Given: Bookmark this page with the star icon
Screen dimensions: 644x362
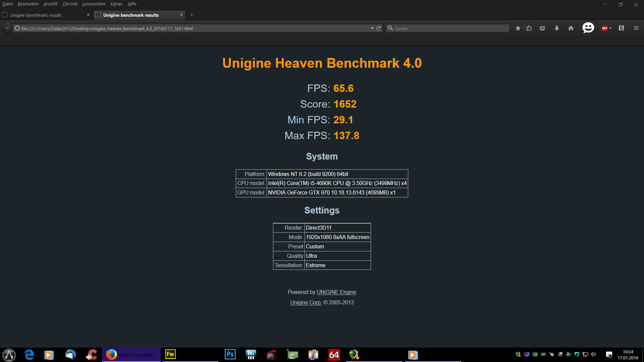Looking at the screenshot, I should coord(518,28).
